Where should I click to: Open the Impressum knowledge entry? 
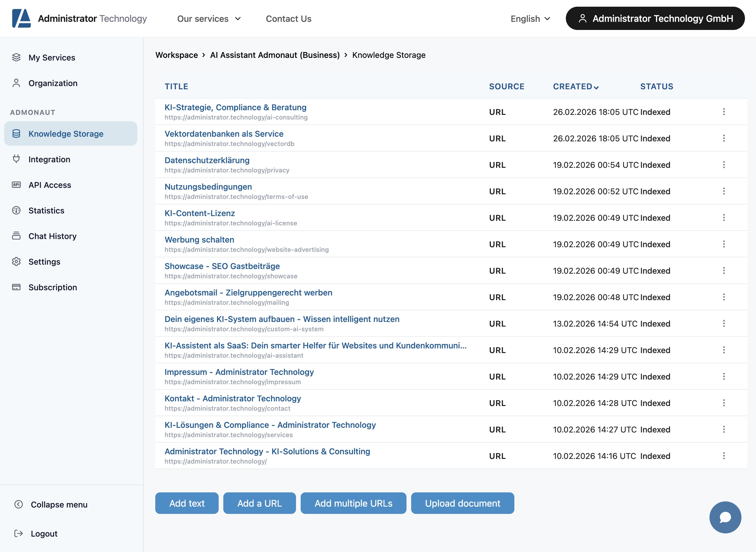[x=239, y=372]
